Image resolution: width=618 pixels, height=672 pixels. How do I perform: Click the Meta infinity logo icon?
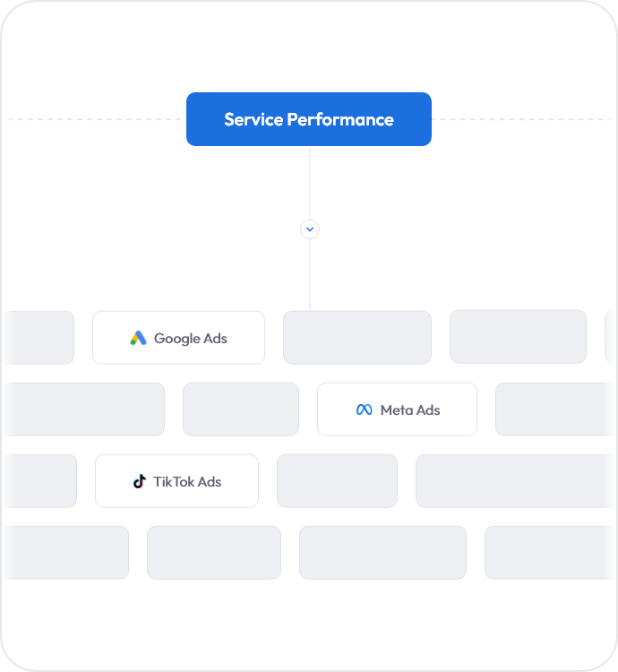point(364,409)
